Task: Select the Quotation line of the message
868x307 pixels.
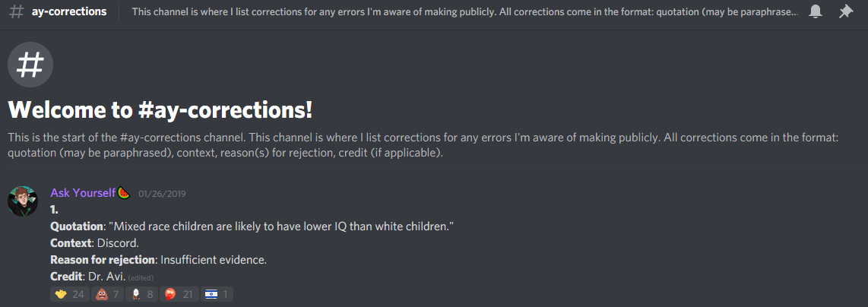Action: point(252,226)
